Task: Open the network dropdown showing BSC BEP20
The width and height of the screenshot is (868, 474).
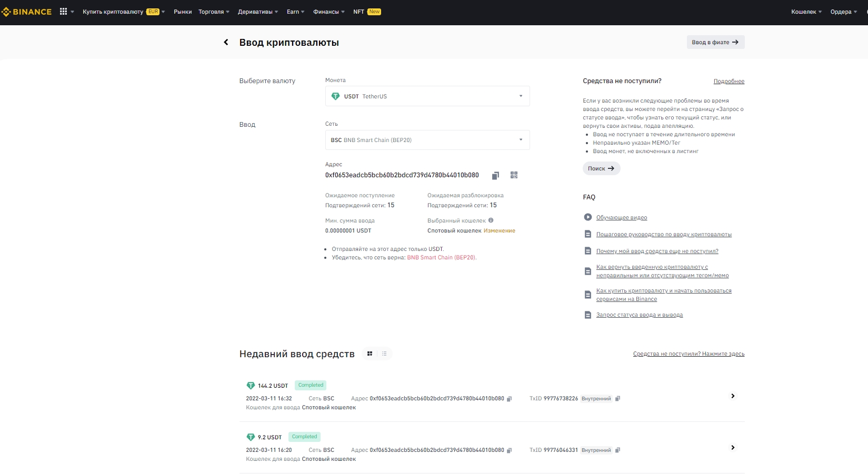Action: point(427,140)
